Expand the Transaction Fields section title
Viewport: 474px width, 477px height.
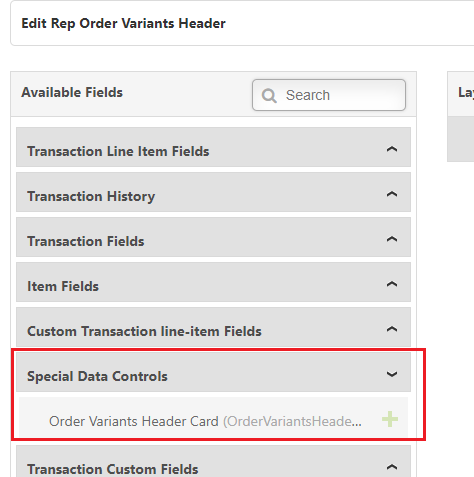[86, 241]
